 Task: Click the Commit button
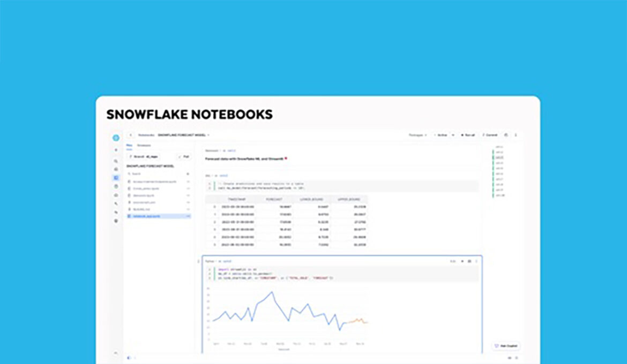(489, 135)
